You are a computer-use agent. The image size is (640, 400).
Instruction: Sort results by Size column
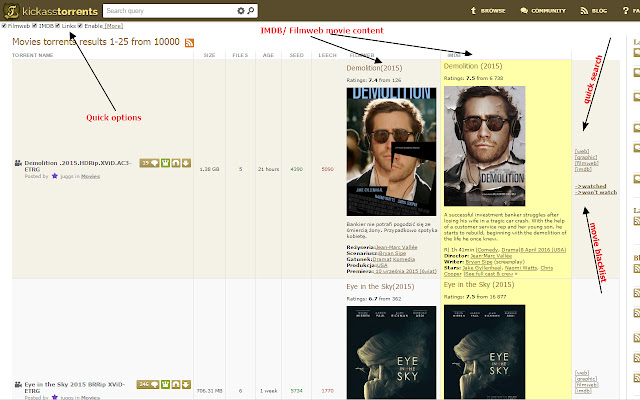pyautogui.click(x=209, y=55)
